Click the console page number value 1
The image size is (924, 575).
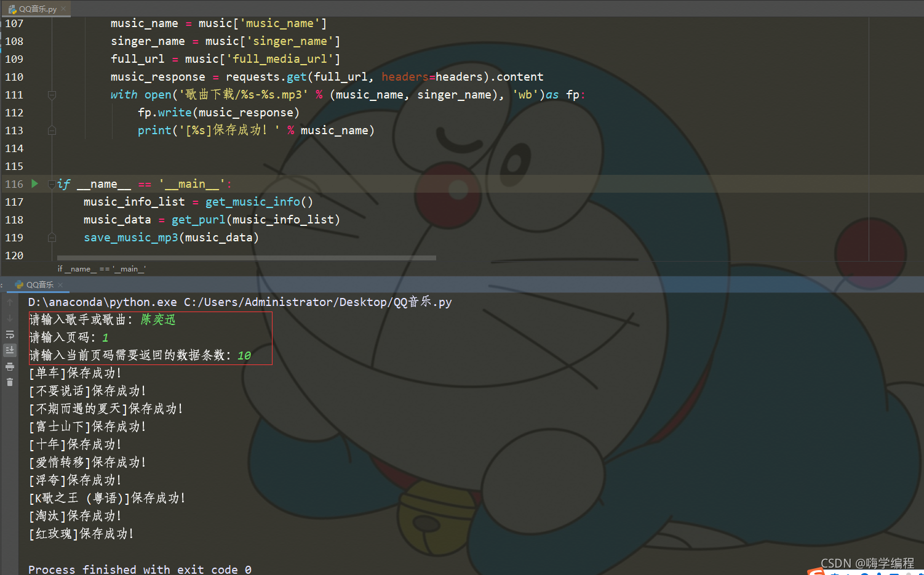pyautogui.click(x=105, y=337)
